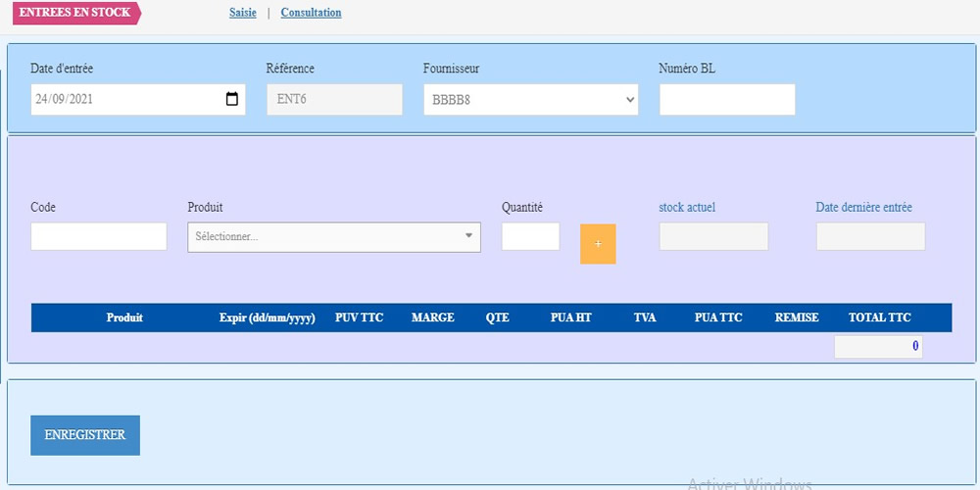The height and width of the screenshot is (490, 980).
Task: Open the Fournisseur dropdown showing BBBB8
Action: (x=530, y=100)
